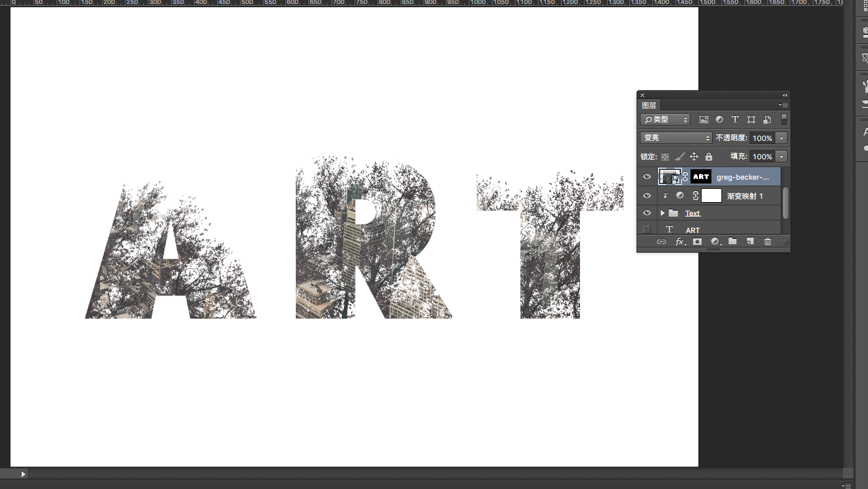Screen dimensions: 868x489
Task: Hide the Text group visibility eye
Action: 647,213
